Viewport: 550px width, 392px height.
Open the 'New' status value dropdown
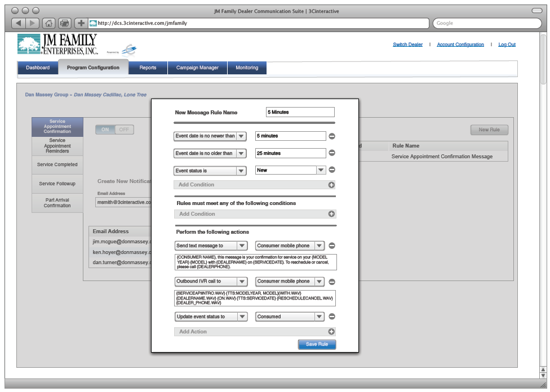(290, 170)
